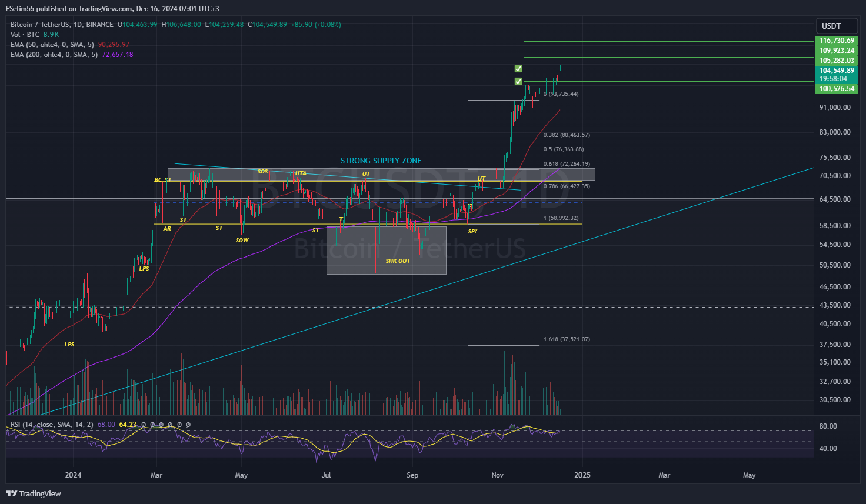This screenshot has height=504, width=866.
Task: Click the 100,526.54 green price label
Action: click(x=836, y=89)
